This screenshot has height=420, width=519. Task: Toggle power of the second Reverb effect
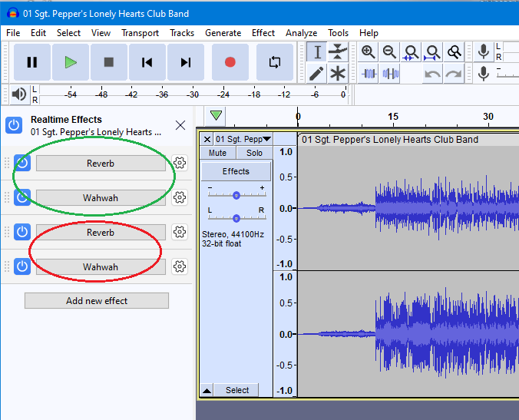pos(22,232)
